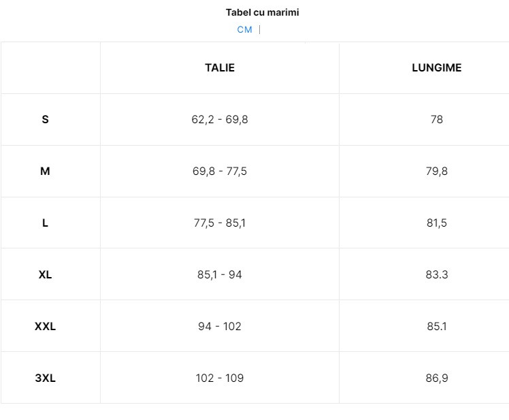Select waist value 77,5 - 85,1
The height and width of the screenshot is (420, 509).
point(220,223)
